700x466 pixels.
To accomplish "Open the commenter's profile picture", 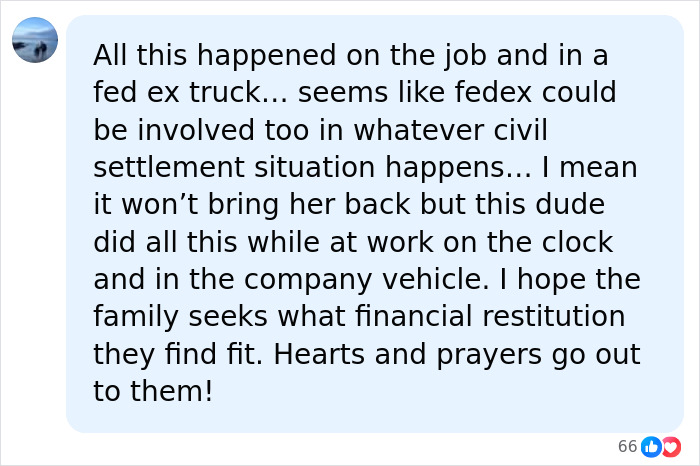I will coord(35,40).
